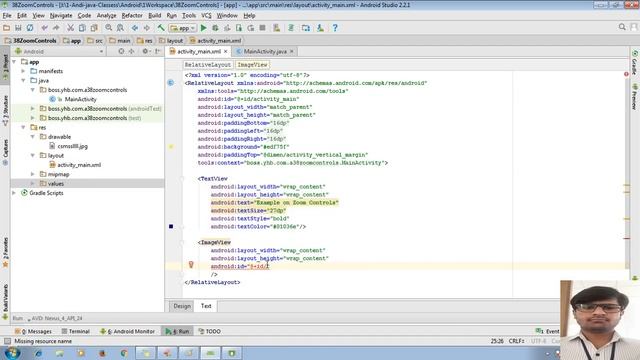Screen dimensions: 640x360
Task: Click the Scroll from Source target icon
Action: (121, 51)
